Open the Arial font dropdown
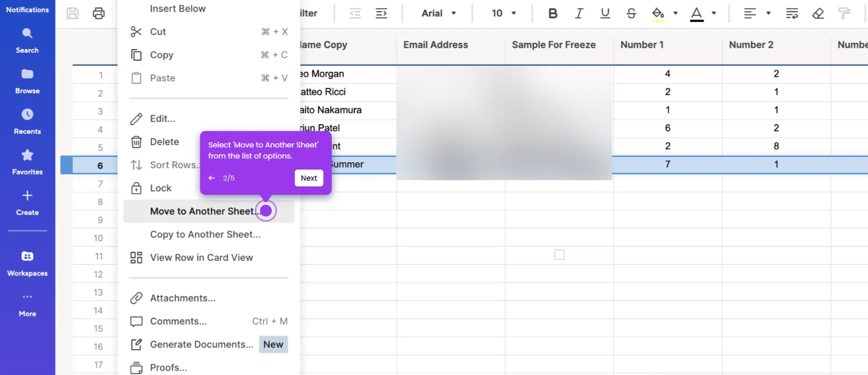 click(x=439, y=13)
